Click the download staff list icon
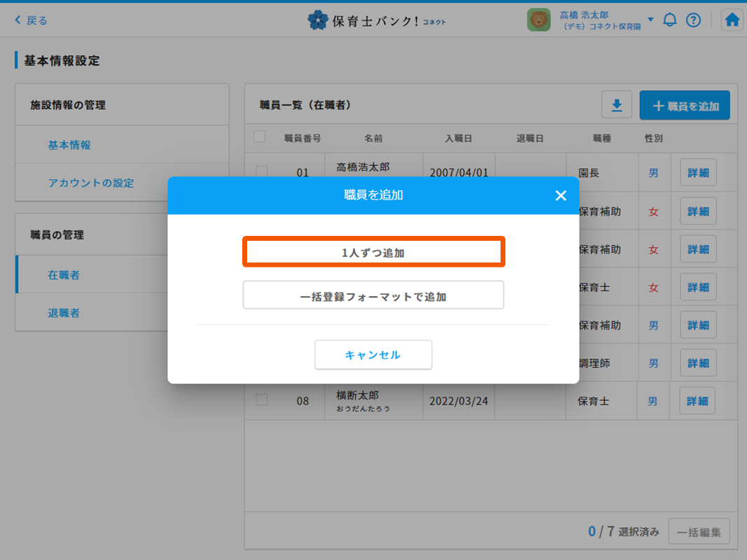The height and width of the screenshot is (560, 747). [617, 106]
